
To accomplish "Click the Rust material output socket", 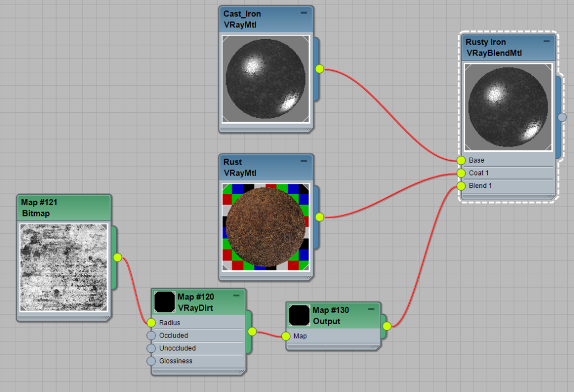I will 320,217.
